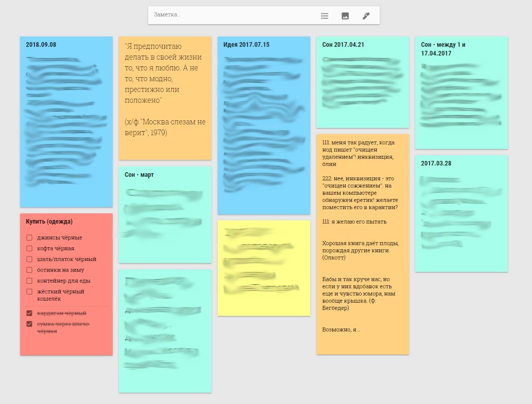
Task: Uncheck 'сумка через плечо чёрная' item
Action: pyautogui.click(x=29, y=324)
